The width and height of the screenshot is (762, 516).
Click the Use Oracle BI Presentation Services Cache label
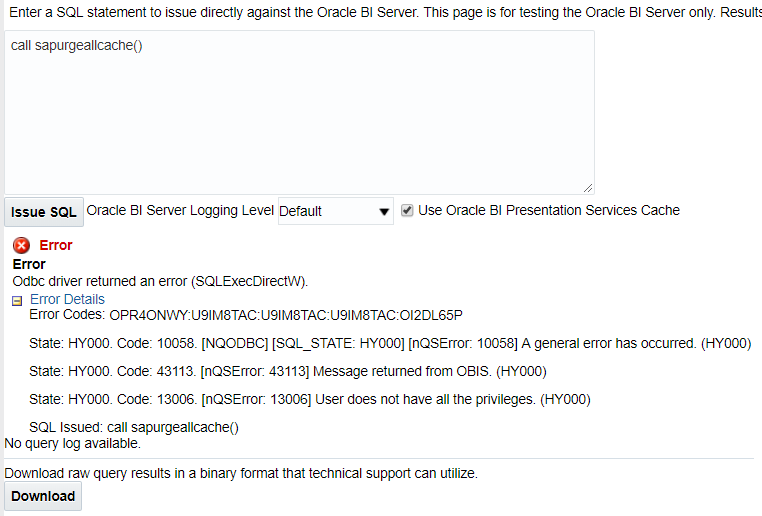click(549, 210)
